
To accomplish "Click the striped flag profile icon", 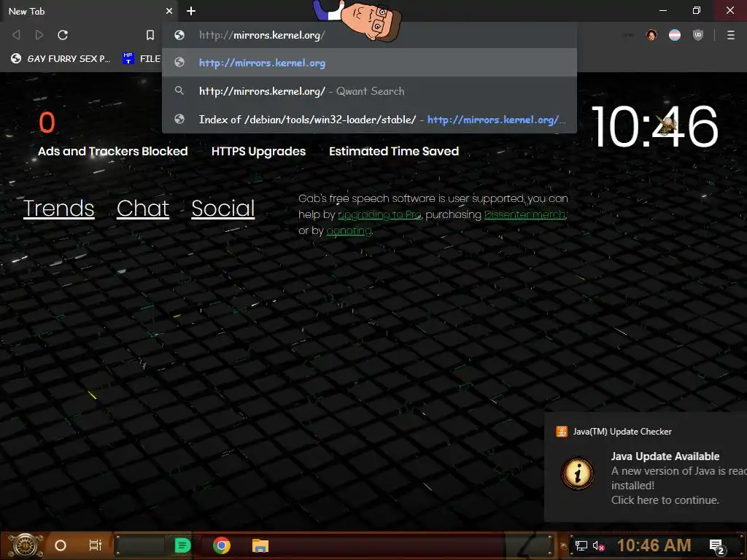I will pos(675,35).
